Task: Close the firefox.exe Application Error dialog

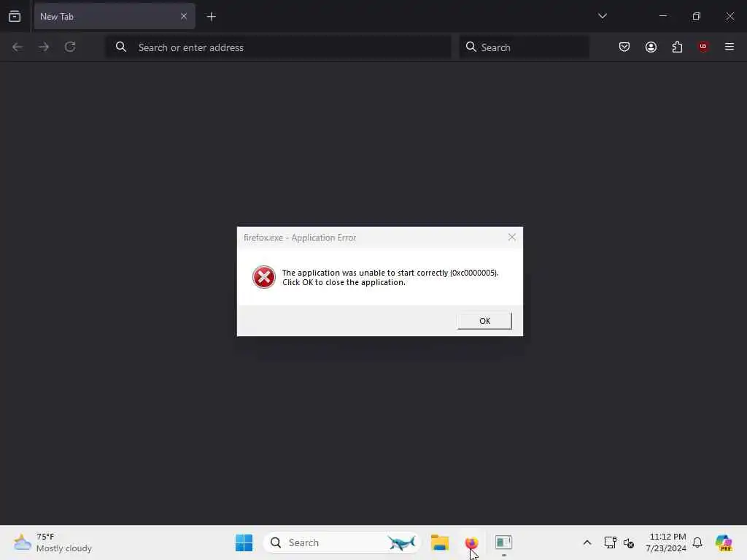Action: tap(511, 237)
